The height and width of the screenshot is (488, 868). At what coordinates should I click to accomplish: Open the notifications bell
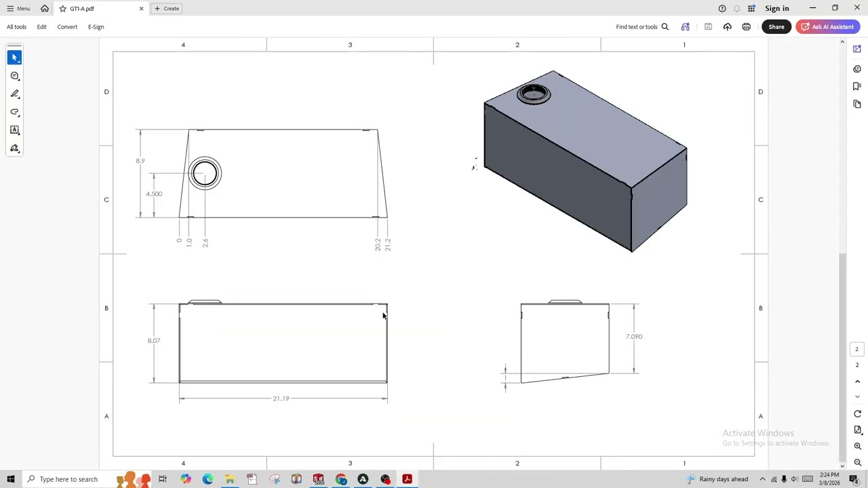click(736, 8)
